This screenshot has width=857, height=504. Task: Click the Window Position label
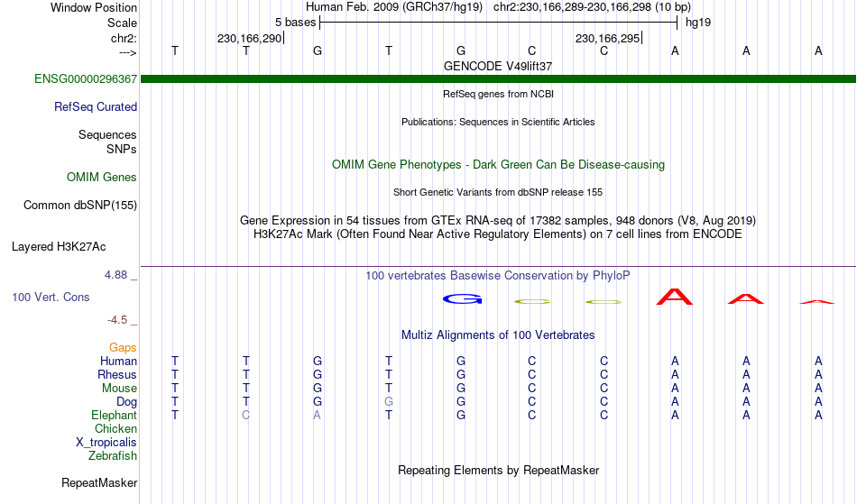pos(94,7)
